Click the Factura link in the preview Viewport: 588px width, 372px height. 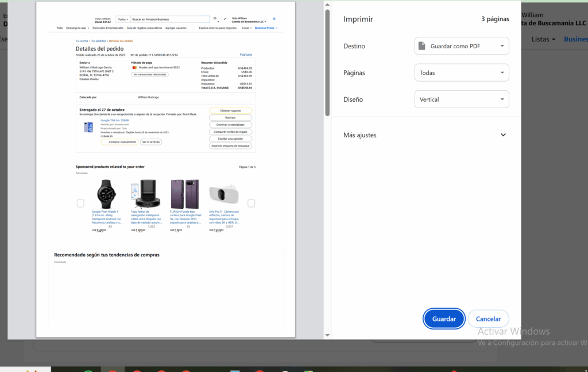246,55
